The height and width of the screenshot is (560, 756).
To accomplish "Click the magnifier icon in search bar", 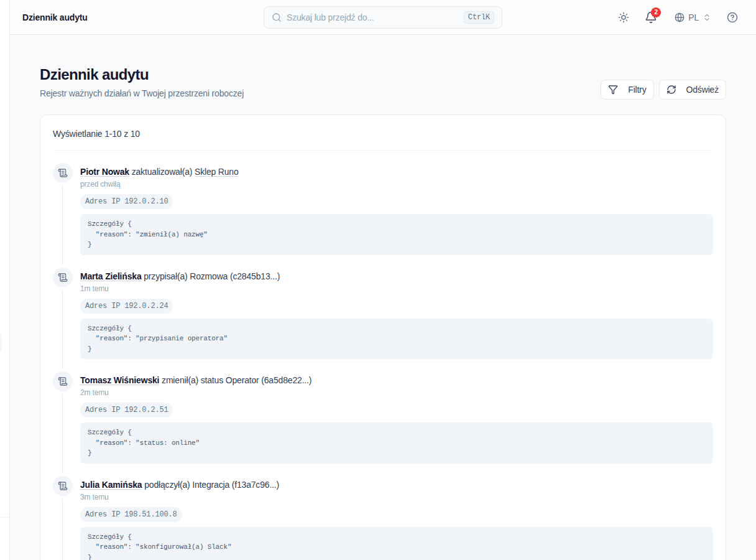I will pyautogui.click(x=277, y=17).
